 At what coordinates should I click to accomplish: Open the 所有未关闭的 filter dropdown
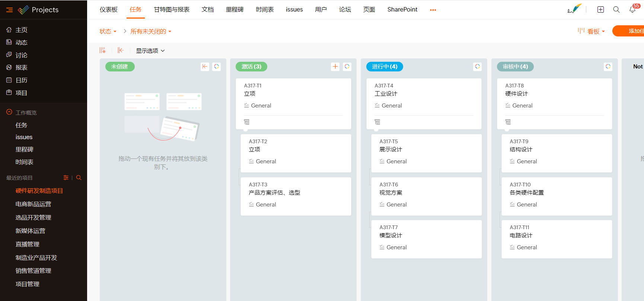coord(150,32)
